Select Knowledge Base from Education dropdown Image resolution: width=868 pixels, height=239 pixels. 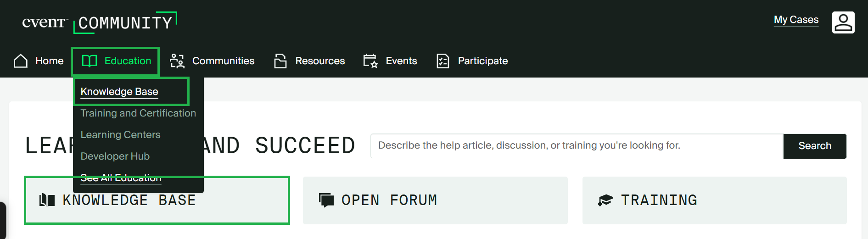119,92
